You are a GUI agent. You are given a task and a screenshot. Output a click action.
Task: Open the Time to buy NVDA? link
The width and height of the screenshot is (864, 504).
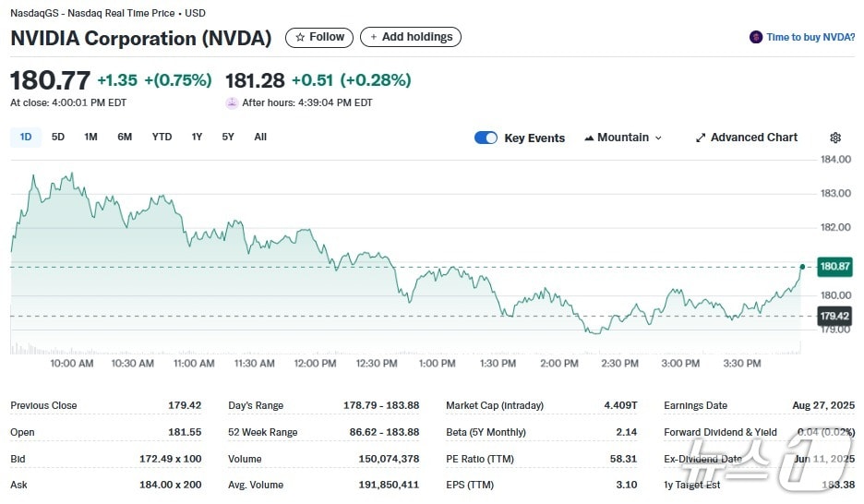(810, 38)
